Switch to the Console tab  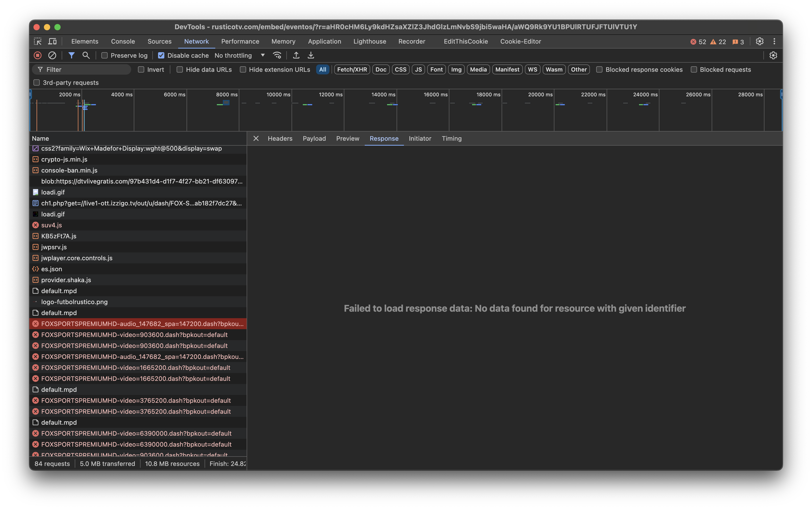pos(123,42)
